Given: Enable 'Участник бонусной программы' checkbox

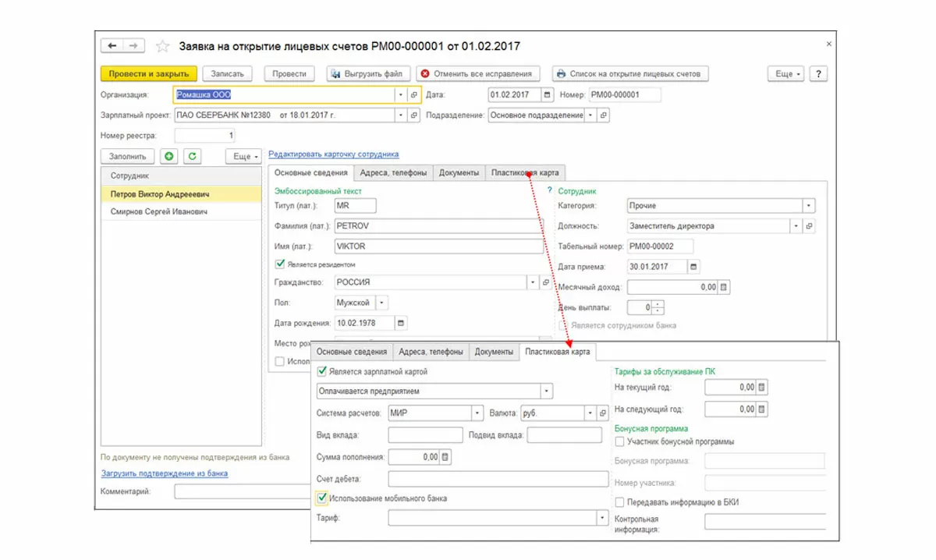Looking at the screenshot, I should [x=619, y=441].
